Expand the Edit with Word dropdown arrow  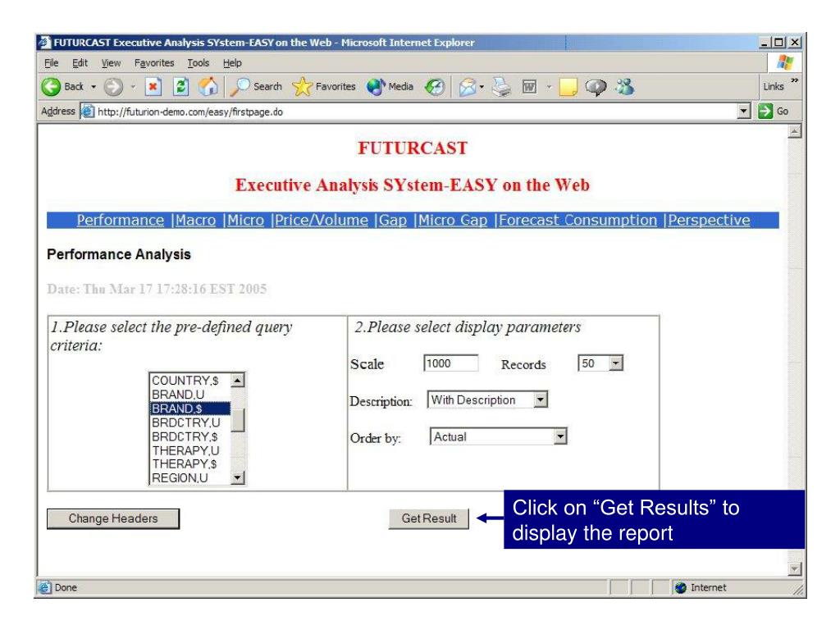pyautogui.click(x=549, y=87)
